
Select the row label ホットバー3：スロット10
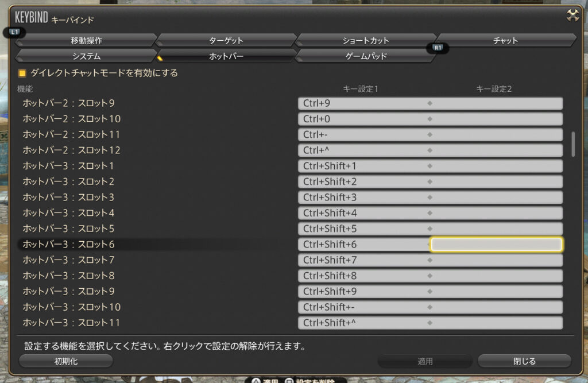coord(72,307)
